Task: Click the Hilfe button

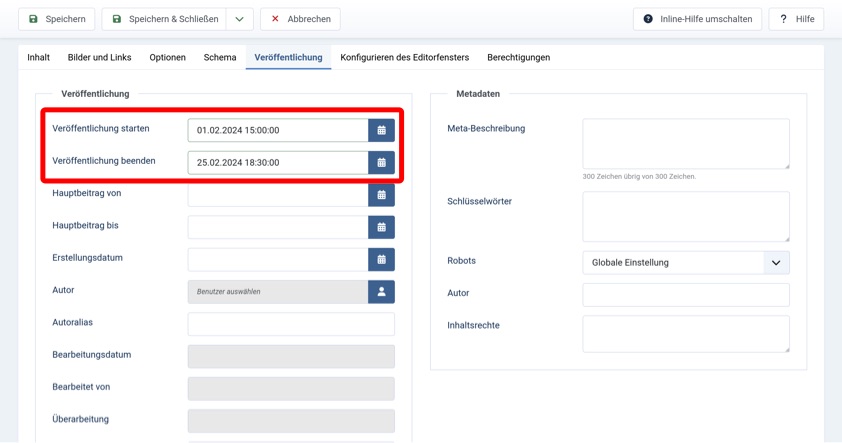Action: (796, 19)
